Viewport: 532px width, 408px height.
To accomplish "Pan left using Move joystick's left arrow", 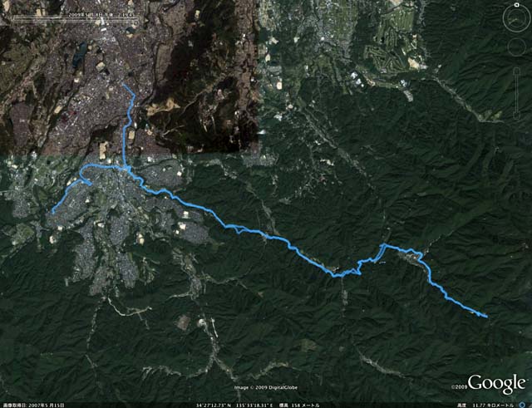I will (509, 47).
